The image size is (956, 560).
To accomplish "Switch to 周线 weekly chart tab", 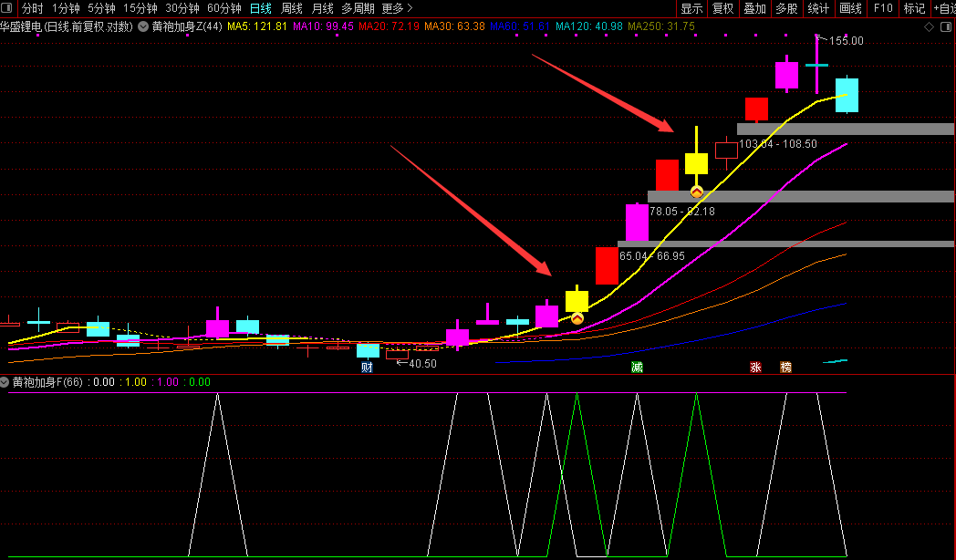I will tap(291, 8).
